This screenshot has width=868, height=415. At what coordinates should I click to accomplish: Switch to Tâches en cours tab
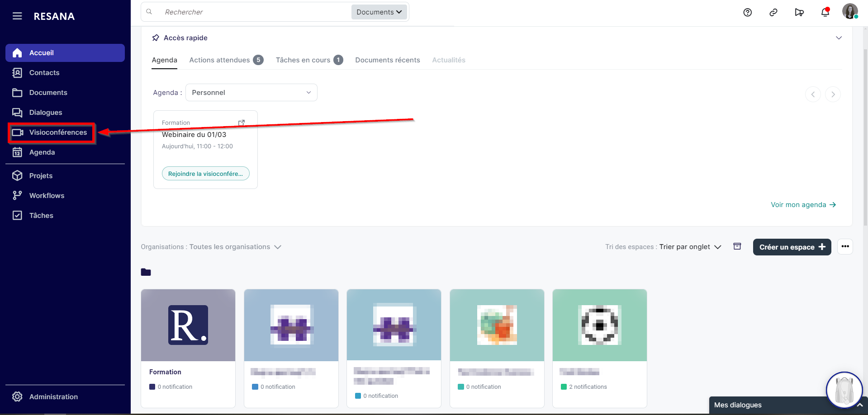(309, 60)
